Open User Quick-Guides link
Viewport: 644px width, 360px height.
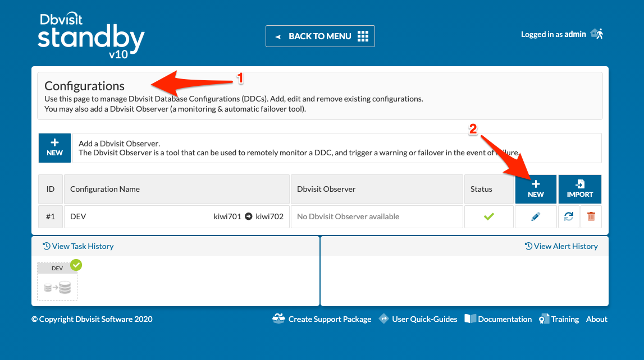(418, 319)
